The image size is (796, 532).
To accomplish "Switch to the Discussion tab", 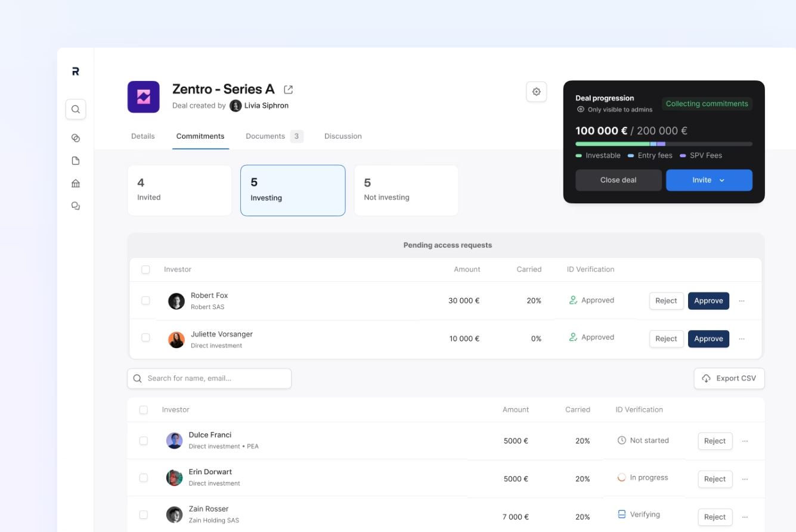I will tap(343, 136).
